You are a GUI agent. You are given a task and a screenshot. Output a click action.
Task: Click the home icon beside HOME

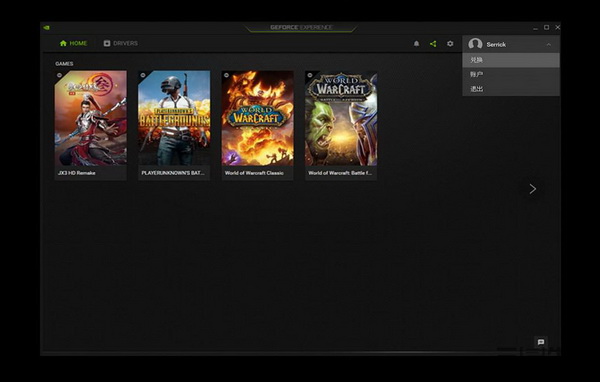pos(64,43)
